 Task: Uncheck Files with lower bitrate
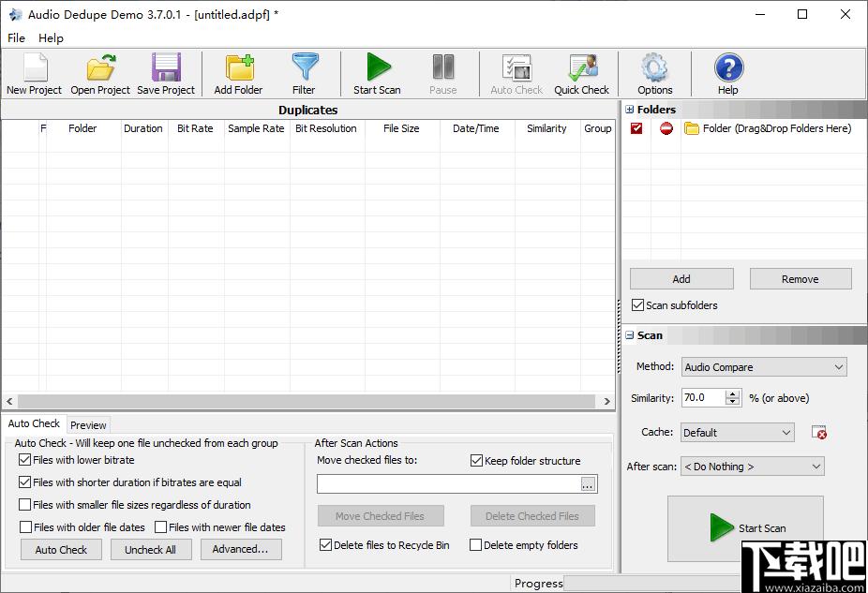[24, 459]
